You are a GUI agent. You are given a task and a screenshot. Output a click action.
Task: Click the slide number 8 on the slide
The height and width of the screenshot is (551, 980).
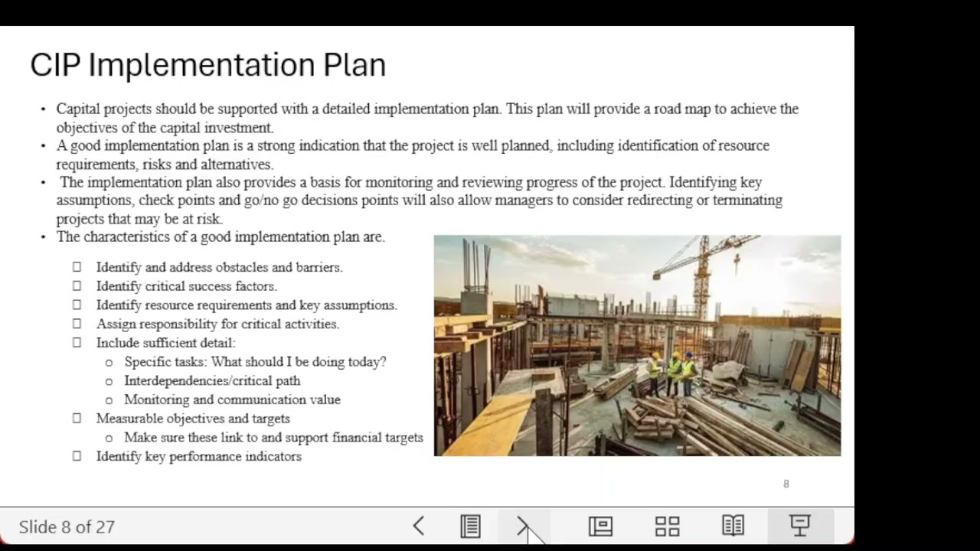pyautogui.click(x=786, y=484)
